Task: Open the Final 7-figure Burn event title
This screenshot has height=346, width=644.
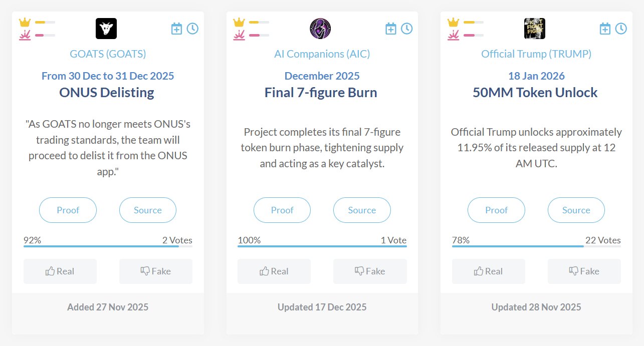Action: (x=321, y=93)
